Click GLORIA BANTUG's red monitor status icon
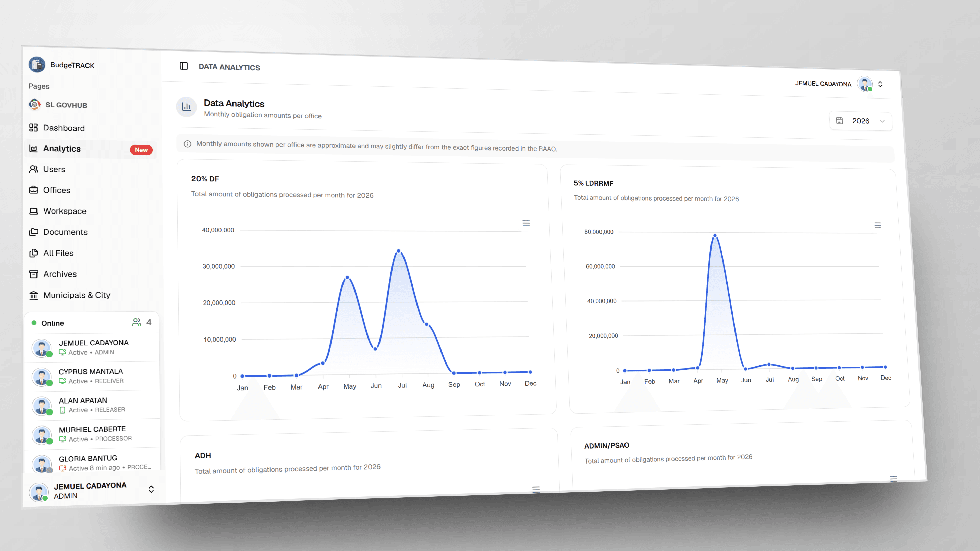 (63, 468)
